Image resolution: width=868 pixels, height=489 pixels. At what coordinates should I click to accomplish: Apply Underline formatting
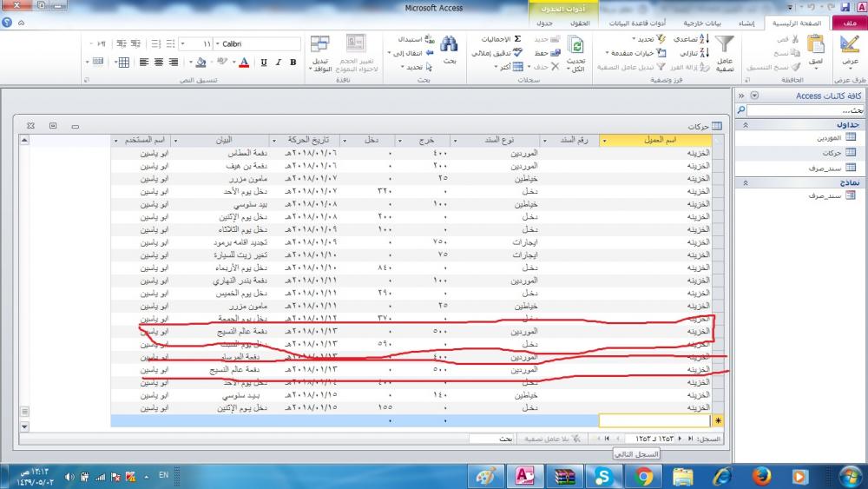click(264, 62)
